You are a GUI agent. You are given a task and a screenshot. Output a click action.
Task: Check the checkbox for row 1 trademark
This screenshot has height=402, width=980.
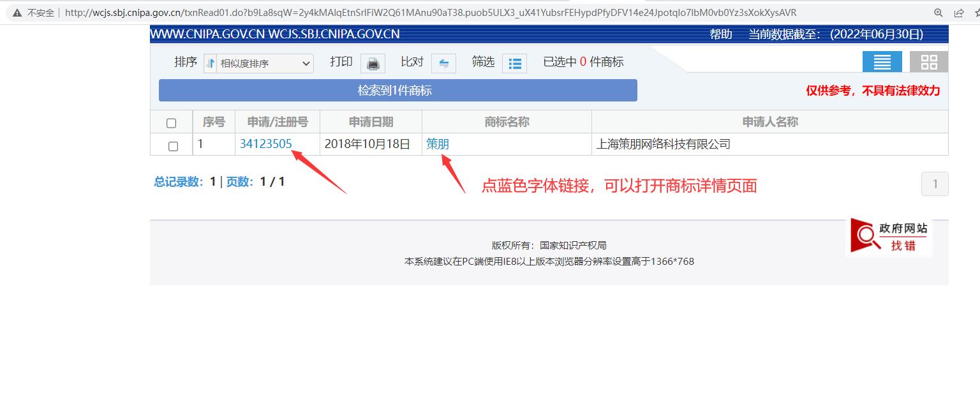click(173, 146)
